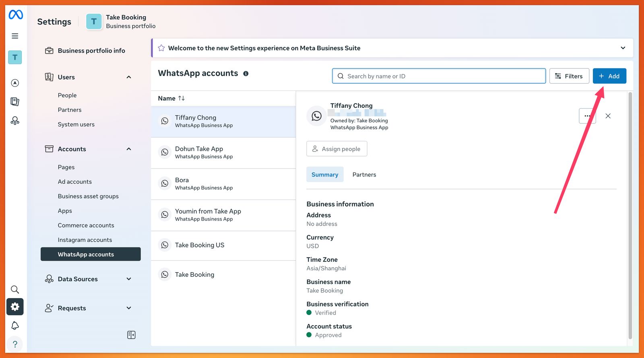
Task: Click the Take Booking T avatar in header
Action: pos(94,21)
